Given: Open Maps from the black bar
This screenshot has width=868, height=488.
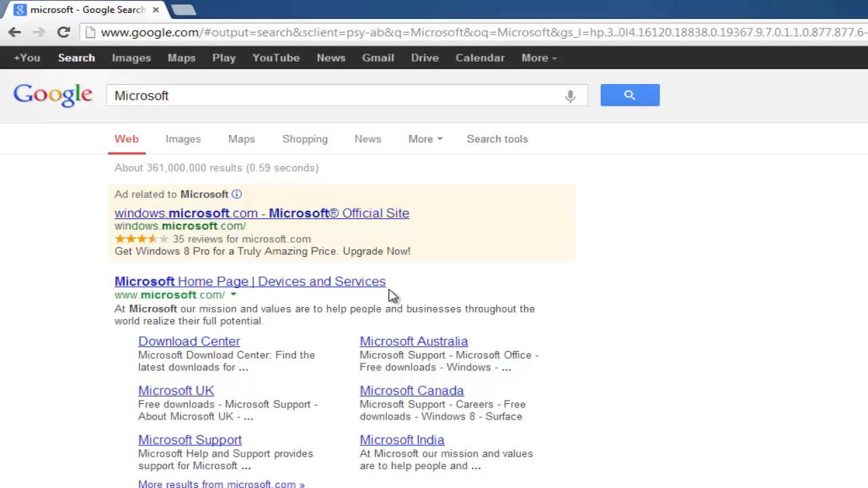Looking at the screenshot, I should click(182, 58).
